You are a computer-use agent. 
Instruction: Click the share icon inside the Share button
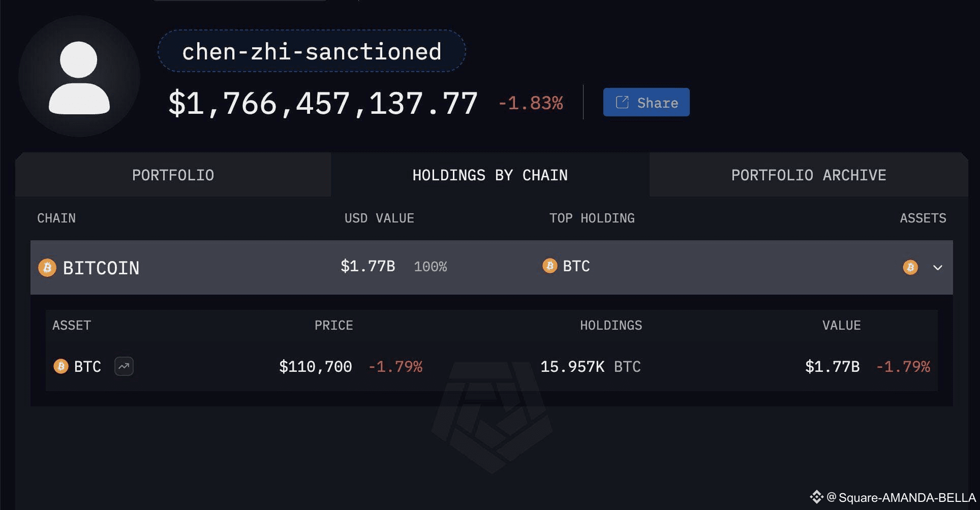621,102
